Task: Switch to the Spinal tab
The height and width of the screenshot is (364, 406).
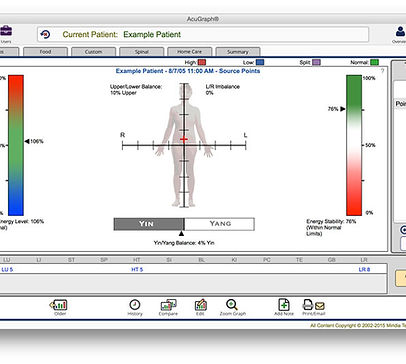Action: pos(142,52)
